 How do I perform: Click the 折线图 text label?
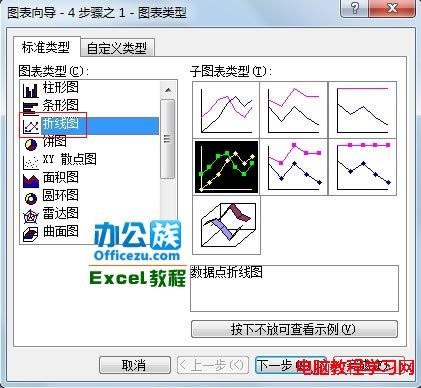[61, 124]
